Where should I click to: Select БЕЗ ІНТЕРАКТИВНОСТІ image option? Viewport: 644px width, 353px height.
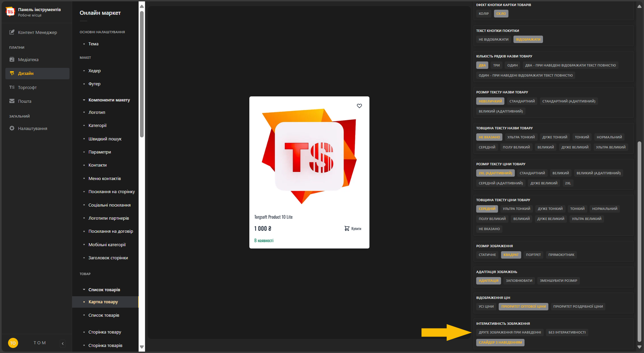(x=567, y=333)
